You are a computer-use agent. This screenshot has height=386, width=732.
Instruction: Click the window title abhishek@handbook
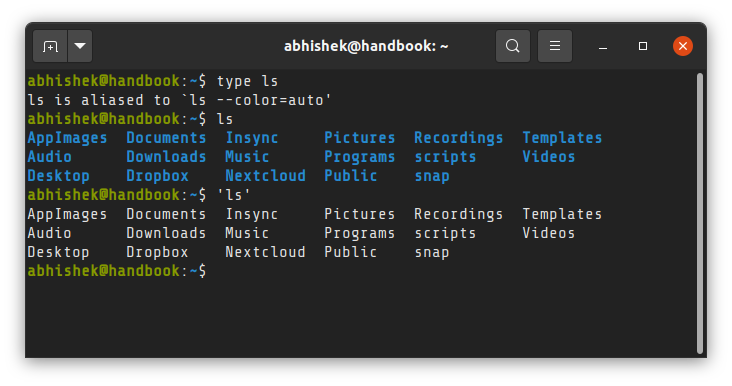[366, 46]
